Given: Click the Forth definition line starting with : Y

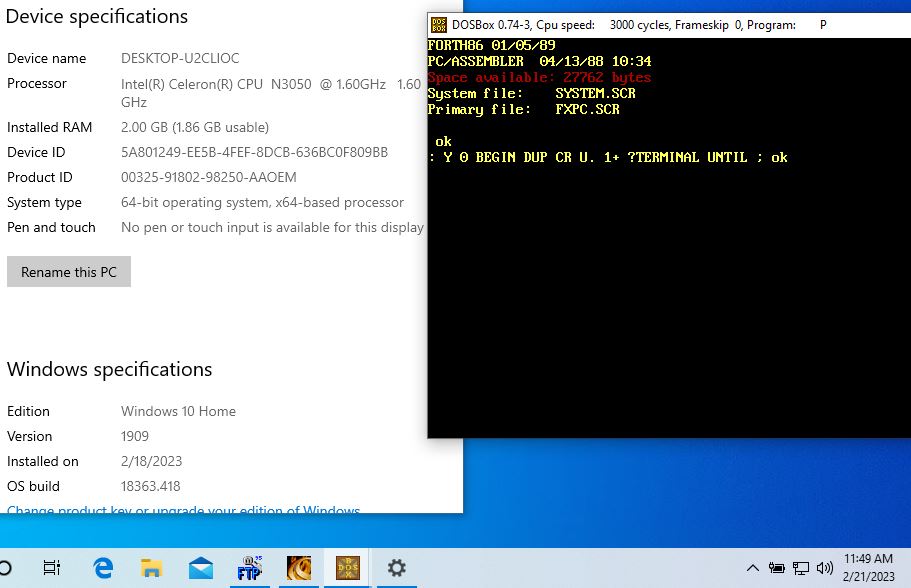Looking at the screenshot, I should tap(608, 158).
